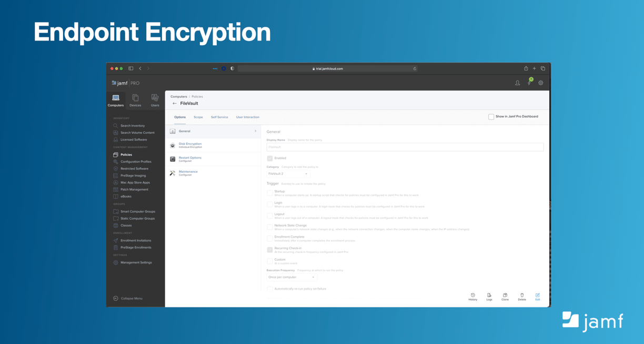
Task: Check the Network State Change trigger
Action: 270,227
